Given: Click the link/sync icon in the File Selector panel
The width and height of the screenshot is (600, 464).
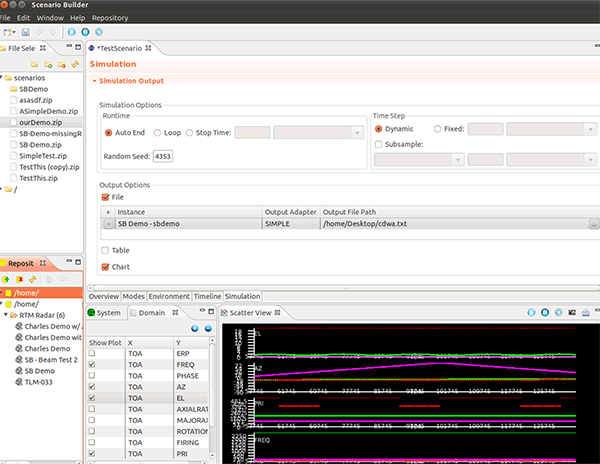Looking at the screenshot, I should click(x=75, y=65).
